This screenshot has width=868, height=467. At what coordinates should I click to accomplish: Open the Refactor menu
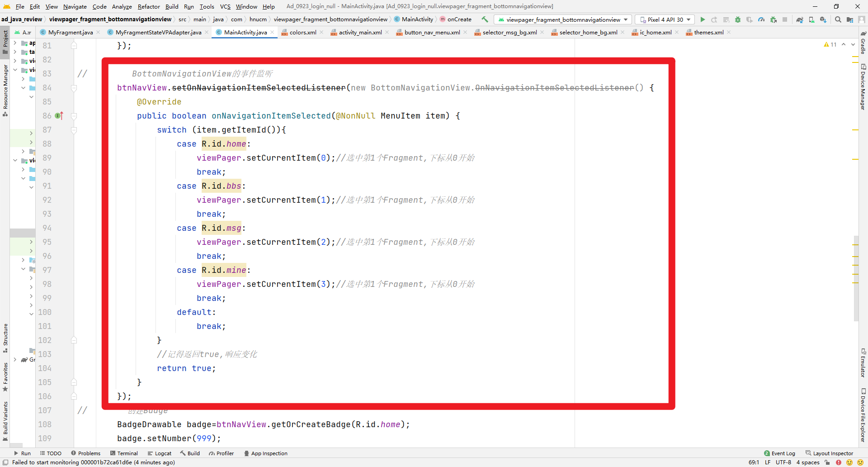click(149, 6)
